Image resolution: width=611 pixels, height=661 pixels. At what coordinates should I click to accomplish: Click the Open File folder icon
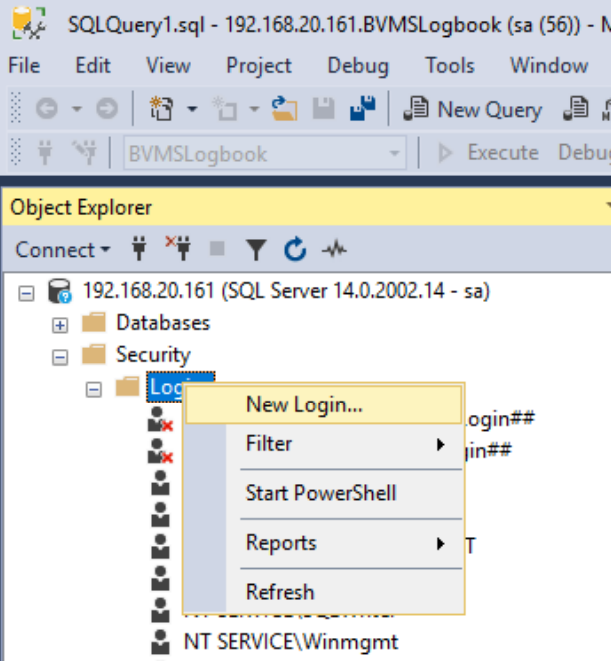tap(285, 110)
